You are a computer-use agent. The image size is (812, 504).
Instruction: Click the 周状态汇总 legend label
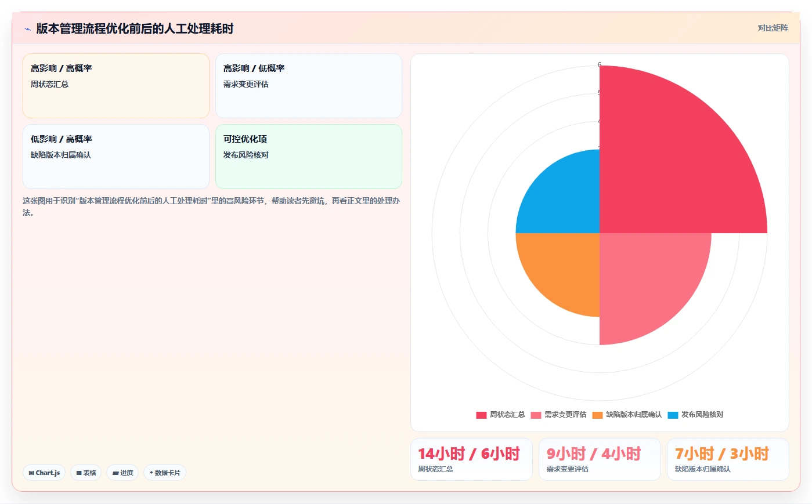pos(507,415)
